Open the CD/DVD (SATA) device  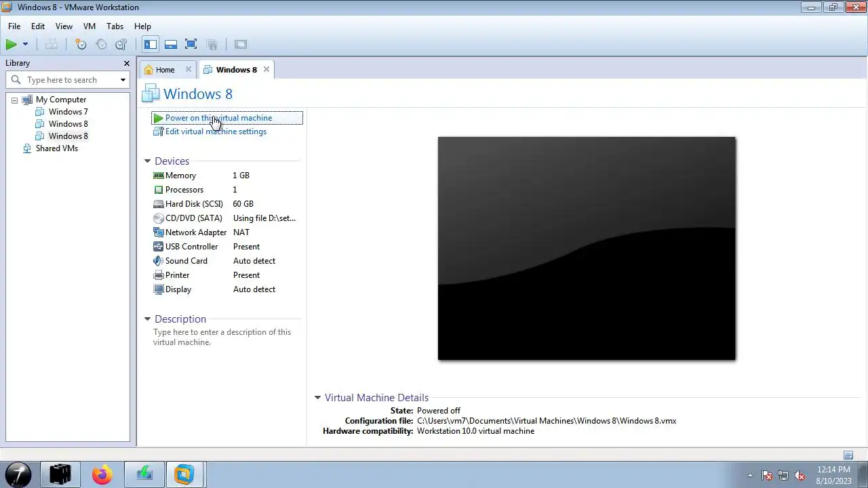coord(193,218)
